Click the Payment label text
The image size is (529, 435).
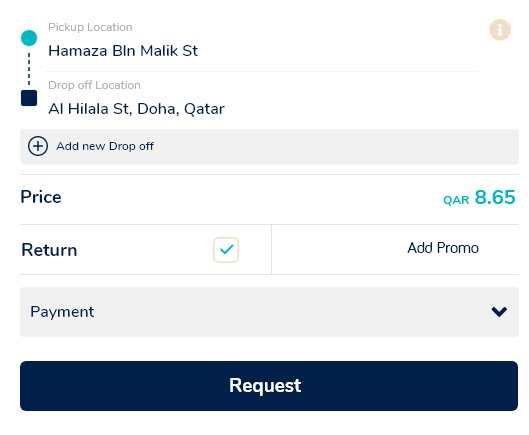click(62, 312)
